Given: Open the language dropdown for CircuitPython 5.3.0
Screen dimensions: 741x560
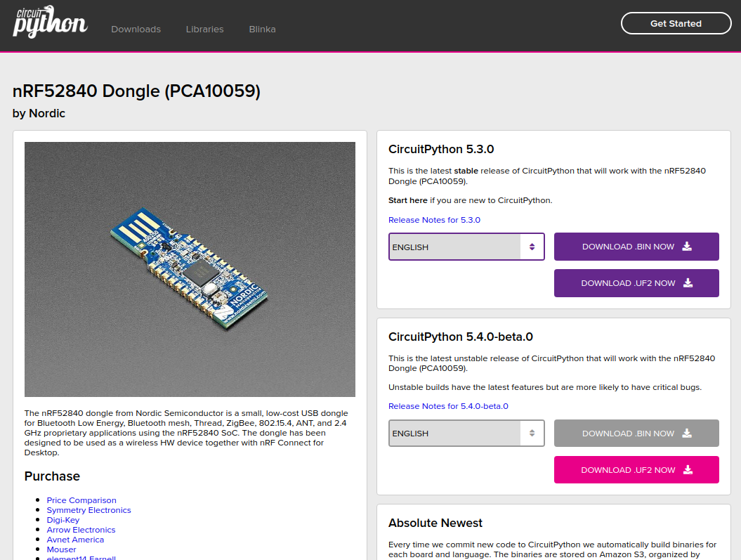Looking at the screenshot, I should [466, 247].
